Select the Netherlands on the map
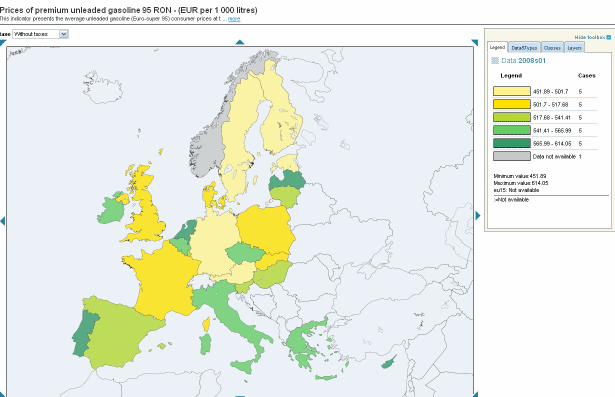 pyautogui.click(x=186, y=231)
